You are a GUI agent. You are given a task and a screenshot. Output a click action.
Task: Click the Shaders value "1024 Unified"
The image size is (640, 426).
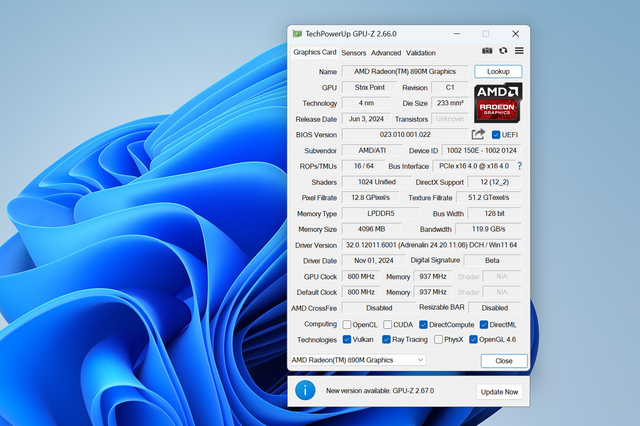tap(376, 182)
